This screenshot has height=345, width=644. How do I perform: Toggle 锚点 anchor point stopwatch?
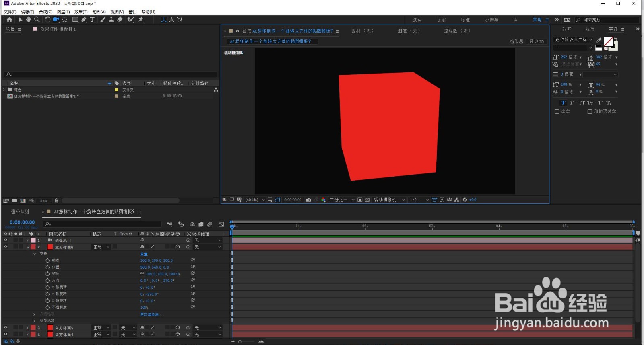point(47,260)
